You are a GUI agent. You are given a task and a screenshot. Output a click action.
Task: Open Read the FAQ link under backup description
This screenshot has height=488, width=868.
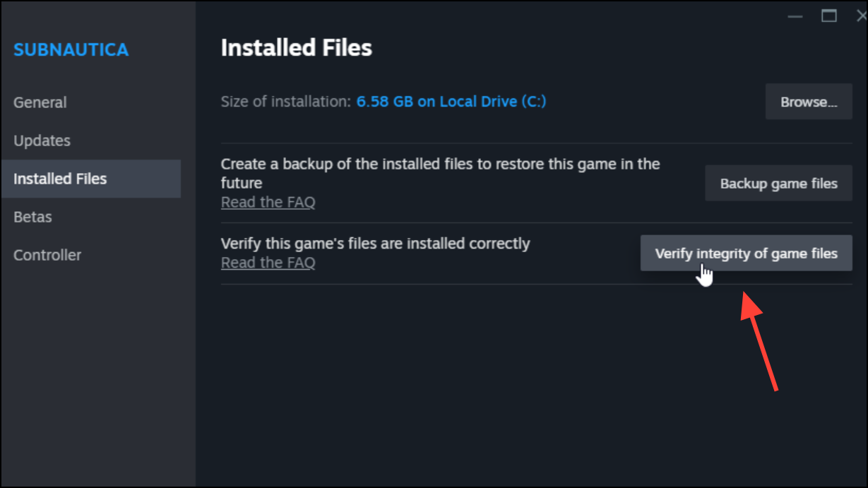(268, 202)
